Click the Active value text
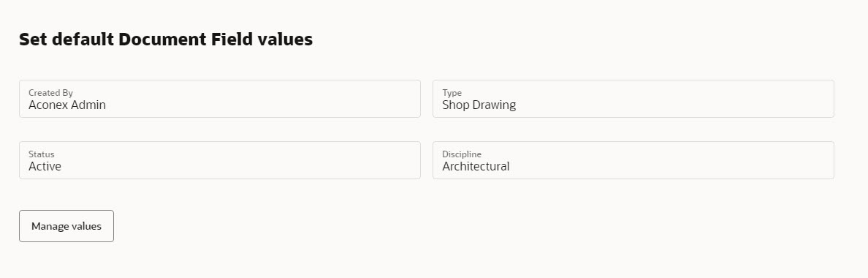The width and height of the screenshot is (868, 278). click(x=45, y=166)
